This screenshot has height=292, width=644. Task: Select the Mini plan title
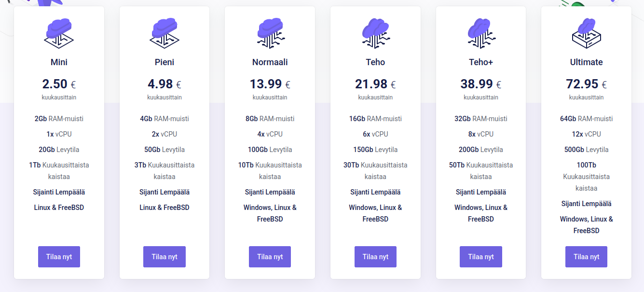coord(59,62)
